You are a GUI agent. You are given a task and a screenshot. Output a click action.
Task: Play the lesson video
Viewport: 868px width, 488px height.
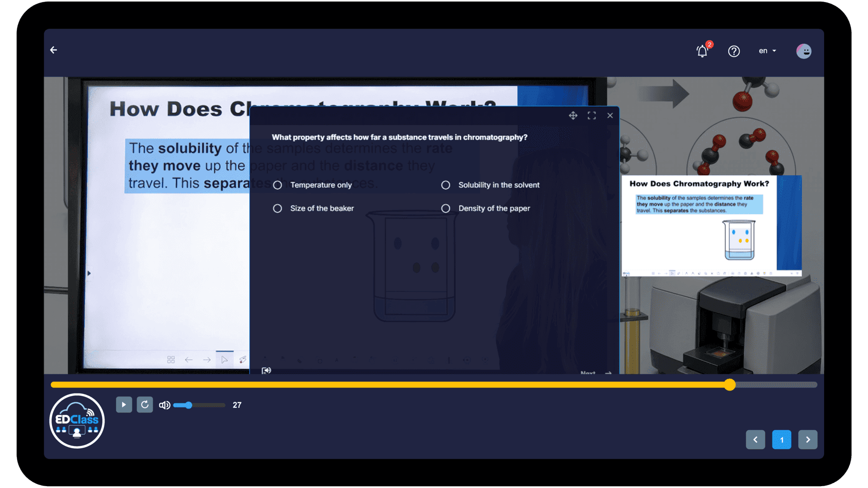[x=124, y=405]
